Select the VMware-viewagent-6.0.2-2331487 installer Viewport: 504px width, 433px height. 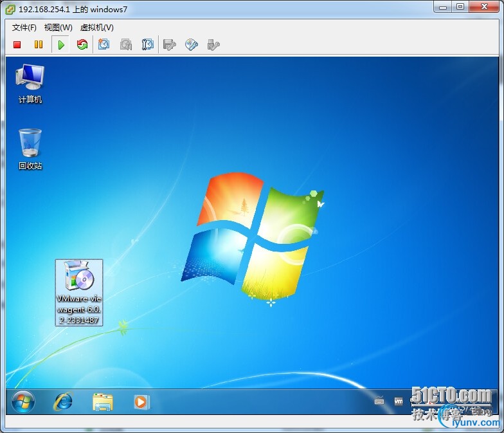tap(79, 292)
